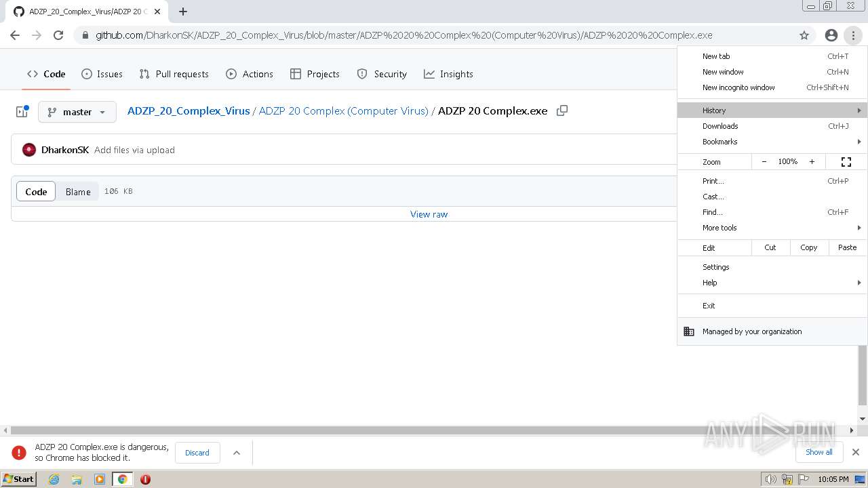
Task: Click Copy in the Edit row
Action: (809, 247)
